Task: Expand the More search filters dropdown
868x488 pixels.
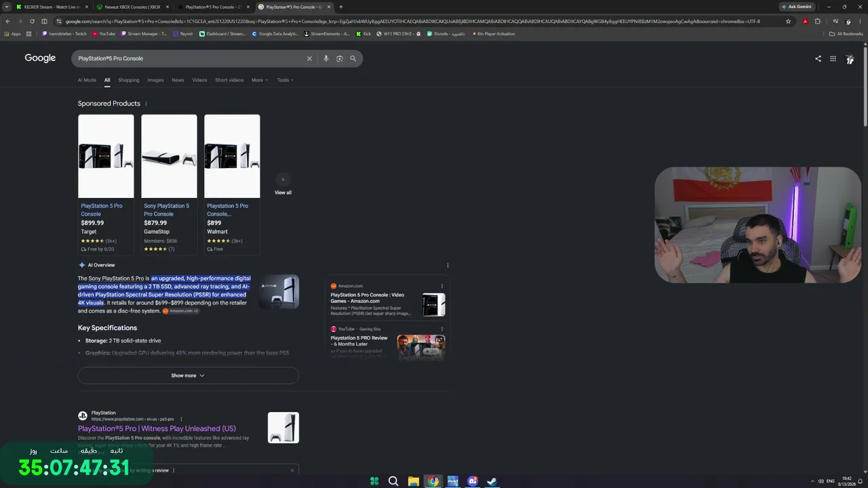Action: tap(260, 80)
